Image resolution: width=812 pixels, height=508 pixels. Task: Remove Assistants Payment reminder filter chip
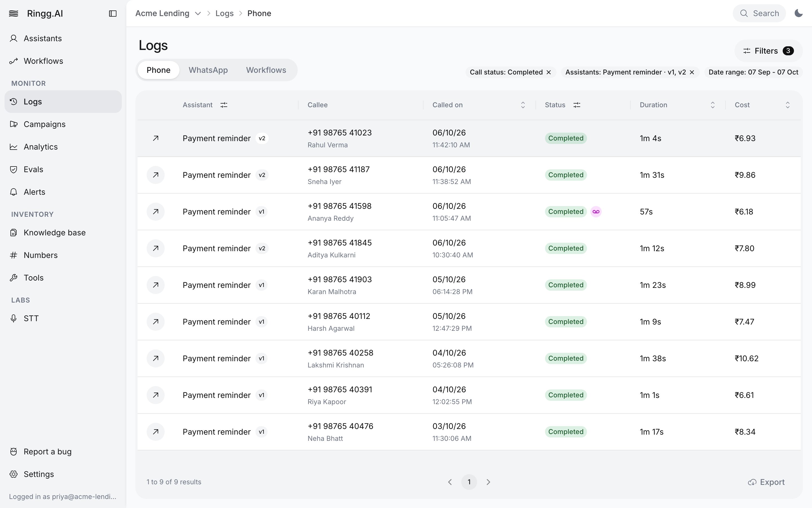click(x=692, y=72)
